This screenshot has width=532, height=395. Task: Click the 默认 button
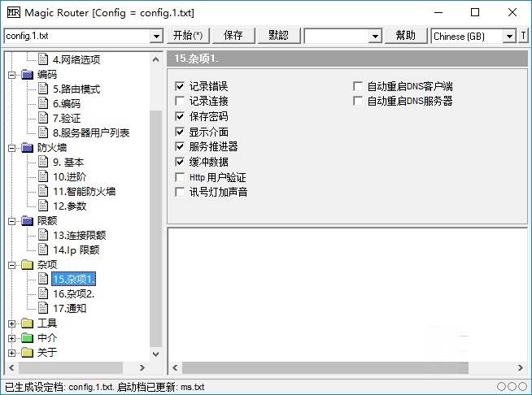pos(279,36)
